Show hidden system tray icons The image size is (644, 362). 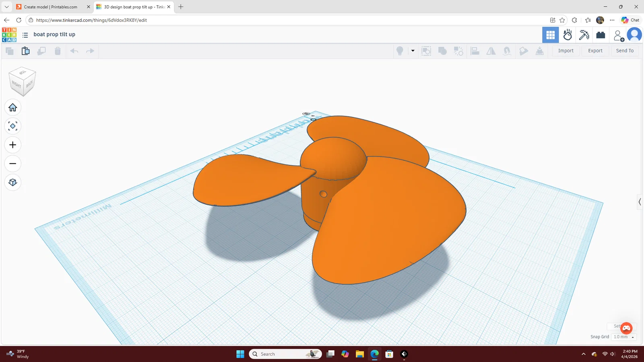click(x=584, y=354)
